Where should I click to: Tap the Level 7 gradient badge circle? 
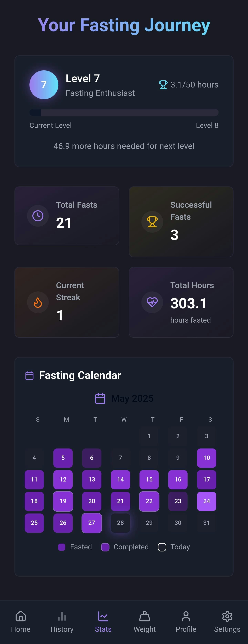click(x=44, y=85)
